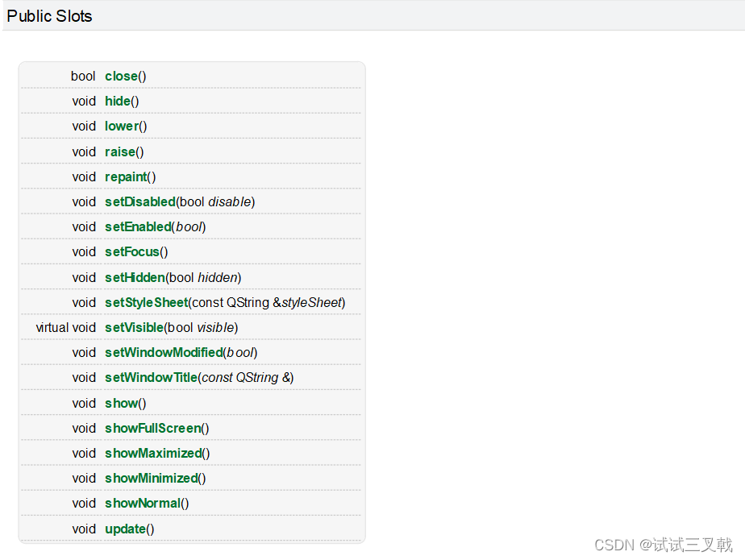The width and height of the screenshot is (745, 560).
Task: Select the Public Slots heading
Action: click(49, 16)
